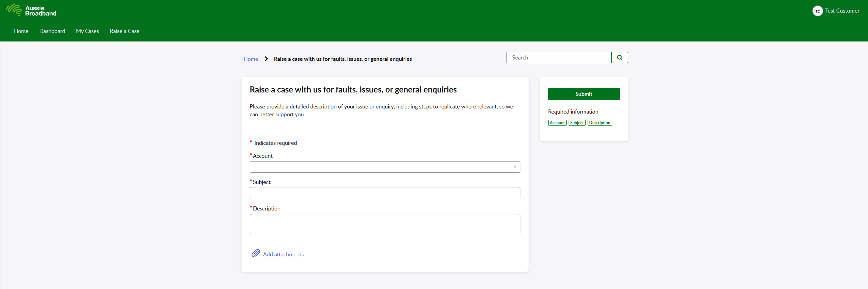Click the TC user avatar circle
Viewport: 868px width, 289px height.
[817, 11]
